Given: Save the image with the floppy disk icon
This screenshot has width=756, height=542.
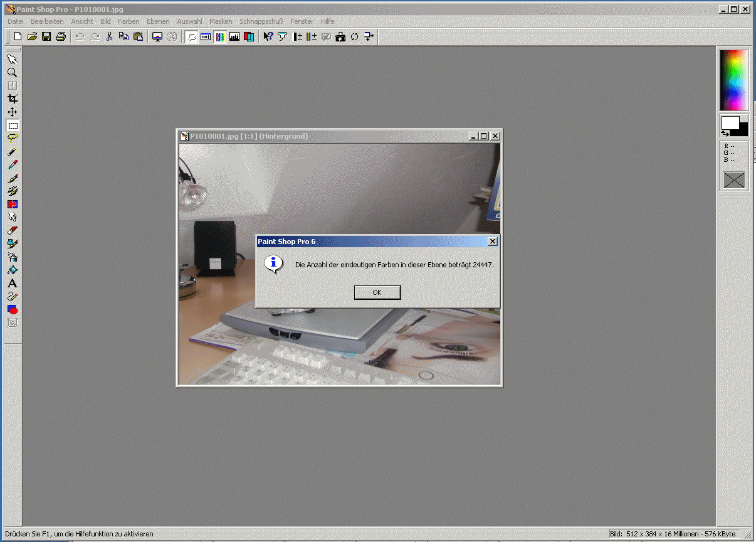Looking at the screenshot, I should 46,37.
